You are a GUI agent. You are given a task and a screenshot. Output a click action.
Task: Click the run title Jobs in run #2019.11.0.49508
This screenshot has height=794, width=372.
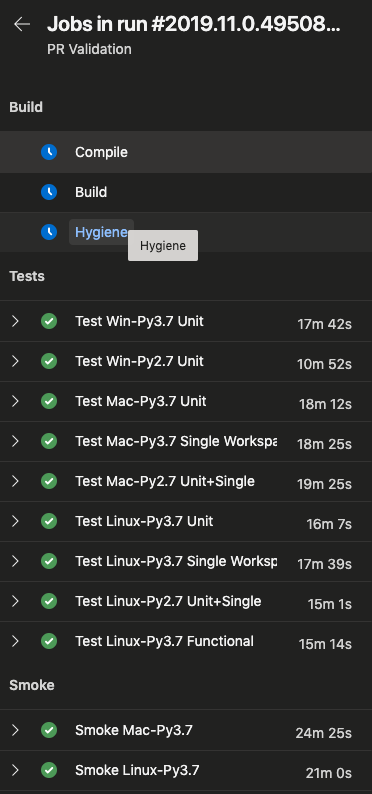point(193,24)
